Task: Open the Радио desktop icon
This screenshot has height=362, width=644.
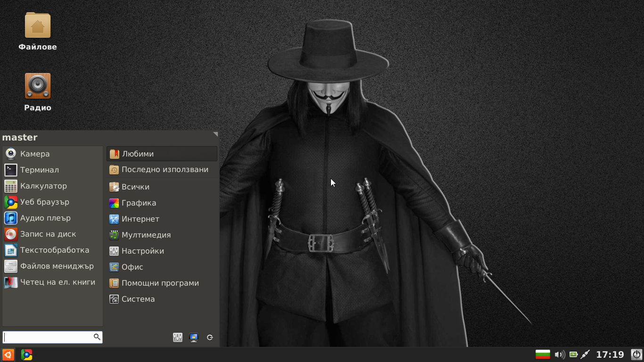Action: pyautogui.click(x=38, y=92)
